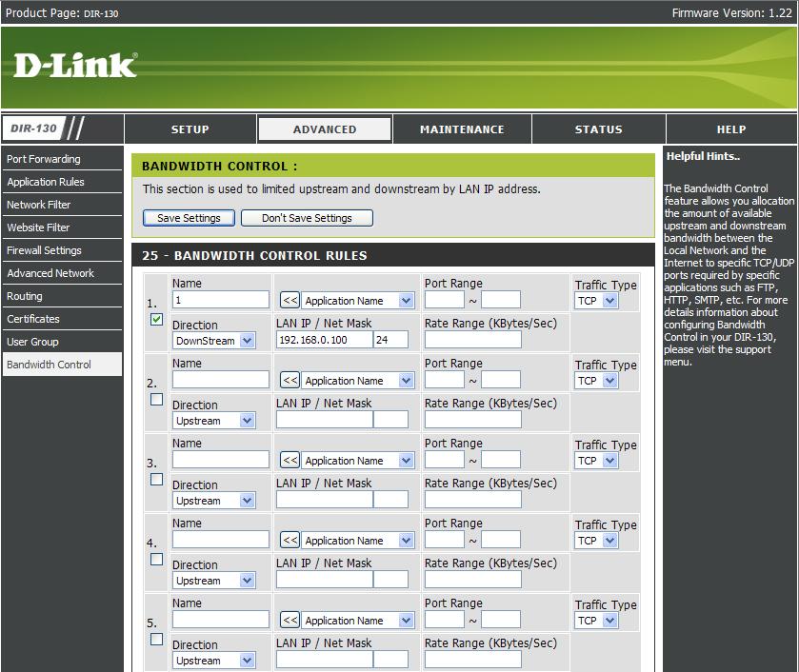Click rule 5 Name field
This screenshot has height=672, width=799.
pyautogui.click(x=221, y=620)
